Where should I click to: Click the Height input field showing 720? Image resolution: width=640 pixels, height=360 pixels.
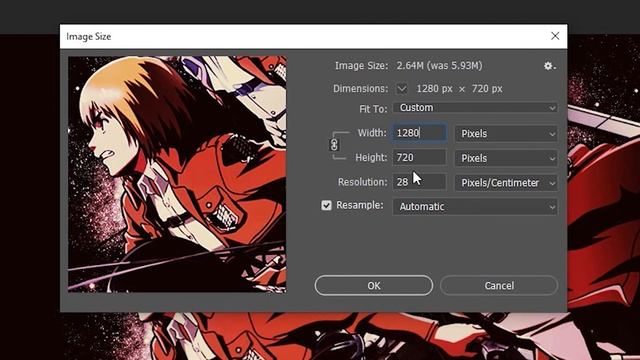point(419,158)
